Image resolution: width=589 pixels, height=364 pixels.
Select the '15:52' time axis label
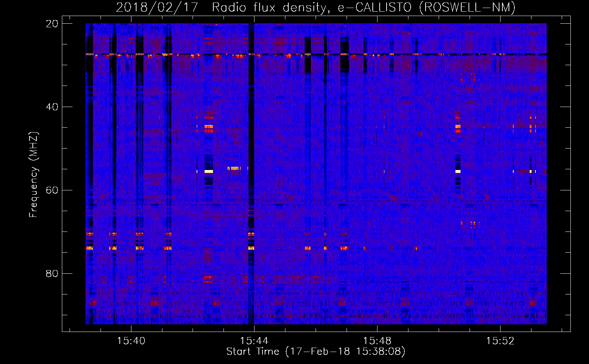[500, 341]
